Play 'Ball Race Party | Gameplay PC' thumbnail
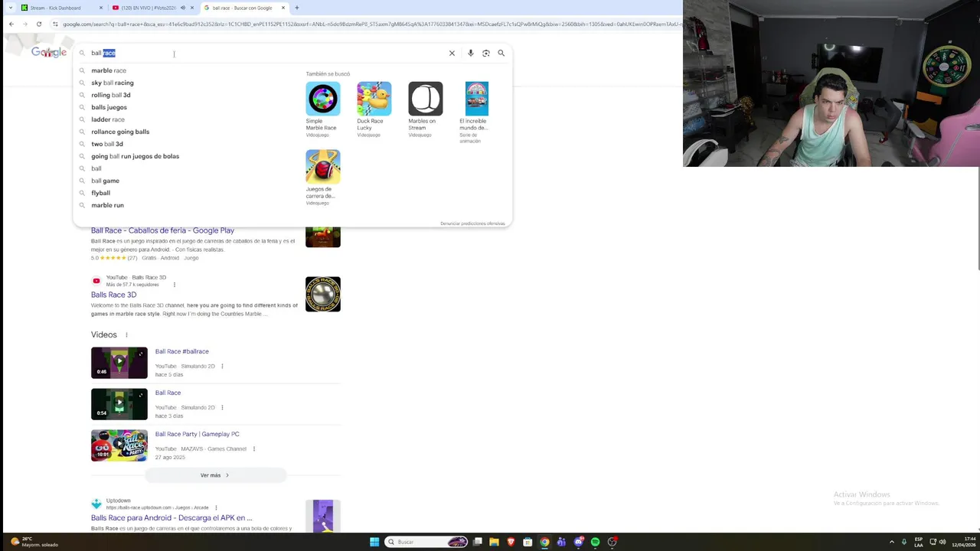The image size is (980, 551). coord(119,445)
